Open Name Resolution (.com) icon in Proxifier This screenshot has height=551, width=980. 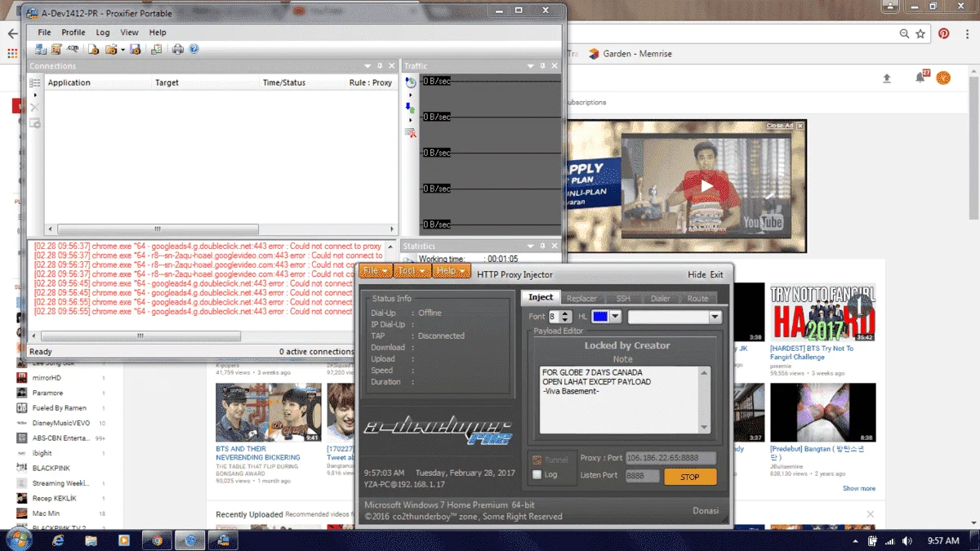coord(73,48)
